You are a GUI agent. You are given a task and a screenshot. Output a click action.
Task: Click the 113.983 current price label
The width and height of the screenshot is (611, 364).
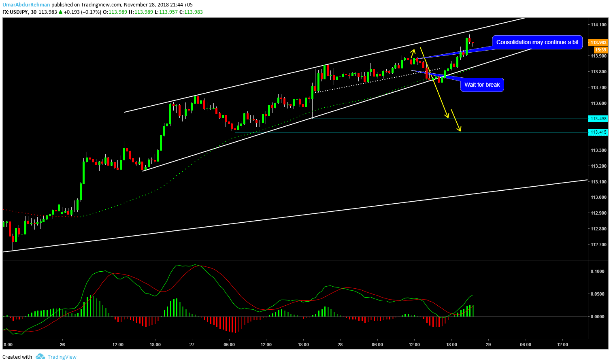click(598, 43)
